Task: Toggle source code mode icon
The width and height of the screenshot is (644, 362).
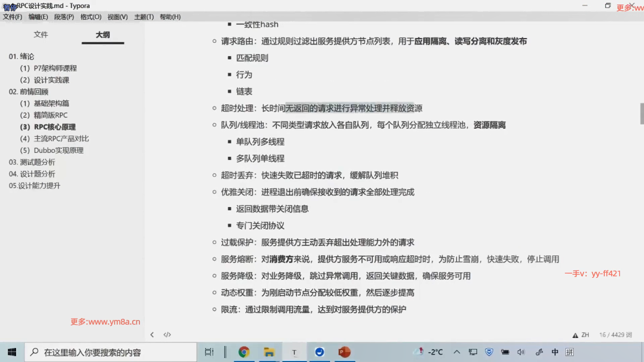Action: pos(167,335)
